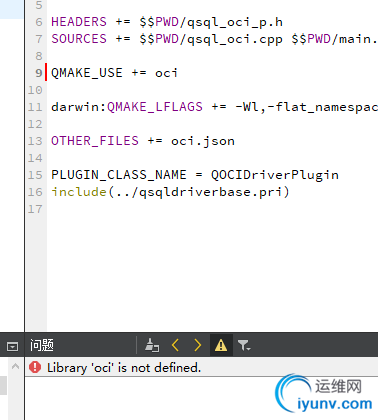Clear issues with the broom icon
The height and width of the screenshot is (420, 378).
(x=152, y=345)
